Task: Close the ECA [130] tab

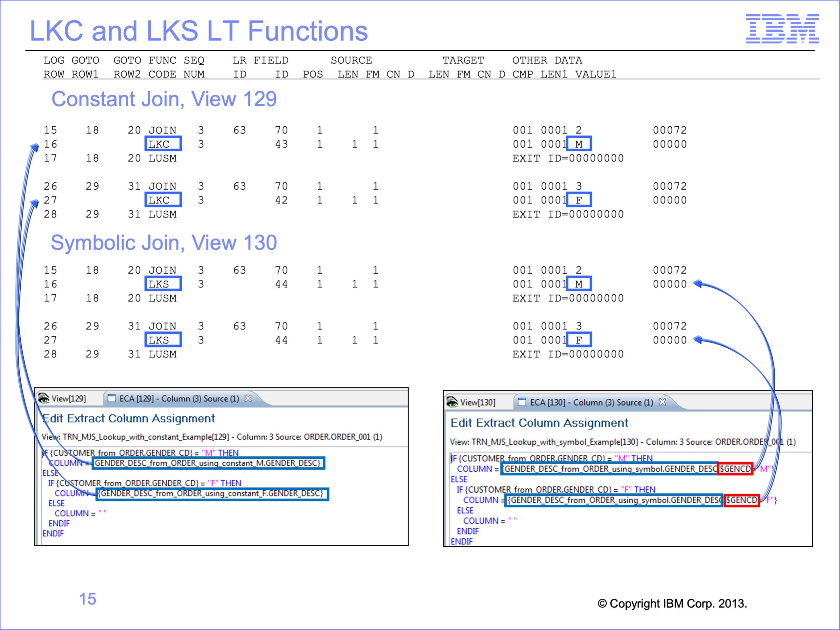Action: click(x=662, y=402)
